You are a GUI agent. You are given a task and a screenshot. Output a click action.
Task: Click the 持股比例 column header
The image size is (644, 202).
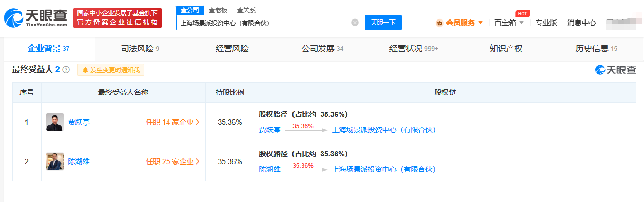(230, 93)
